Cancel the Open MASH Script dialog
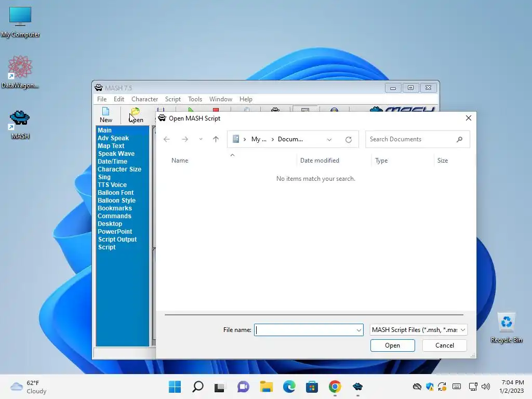This screenshot has width=532, height=399. pyautogui.click(x=445, y=345)
